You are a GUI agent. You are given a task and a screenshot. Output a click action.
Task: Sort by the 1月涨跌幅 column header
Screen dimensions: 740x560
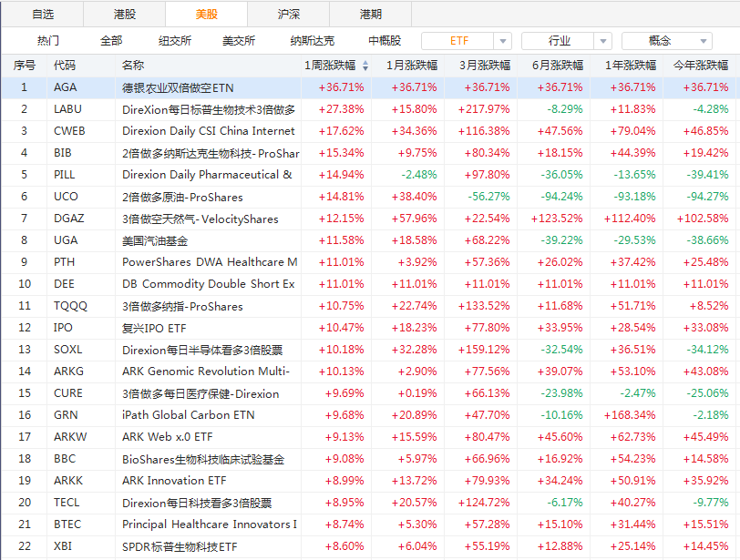pyautogui.click(x=412, y=66)
